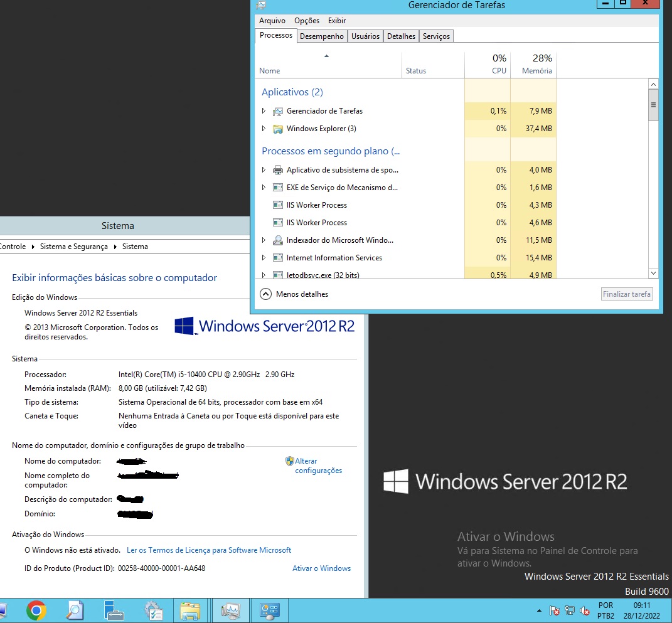Expand Gerenciador de Tarefas process row
The height and width of the screenshot is (623, 672).
(264, 111)
